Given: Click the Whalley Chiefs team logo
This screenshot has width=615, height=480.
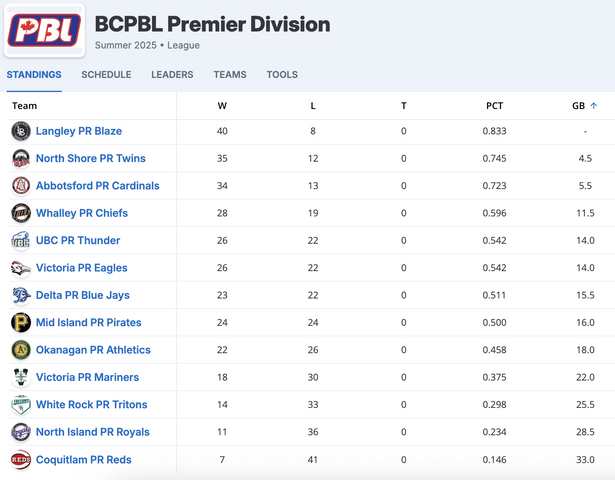Looking at the screenshot, I should (x=21, y=213).
